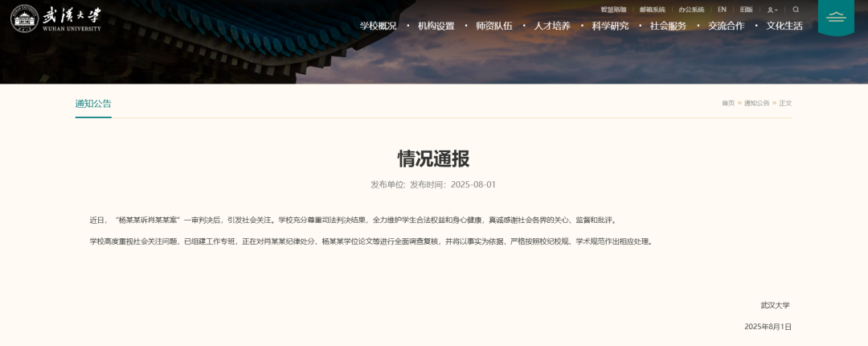Expand the user account dropdown
The height and width of the screenshot is (346, 868).
[772, 10]
